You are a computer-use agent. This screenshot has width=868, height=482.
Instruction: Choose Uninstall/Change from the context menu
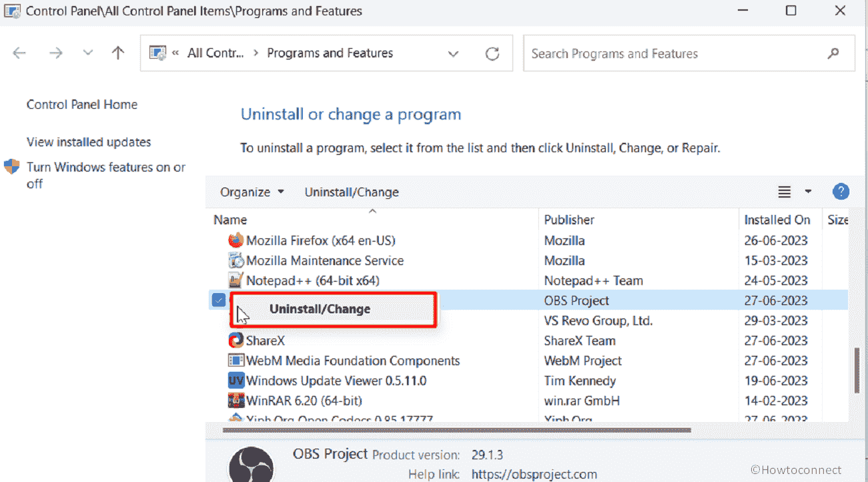320,309
